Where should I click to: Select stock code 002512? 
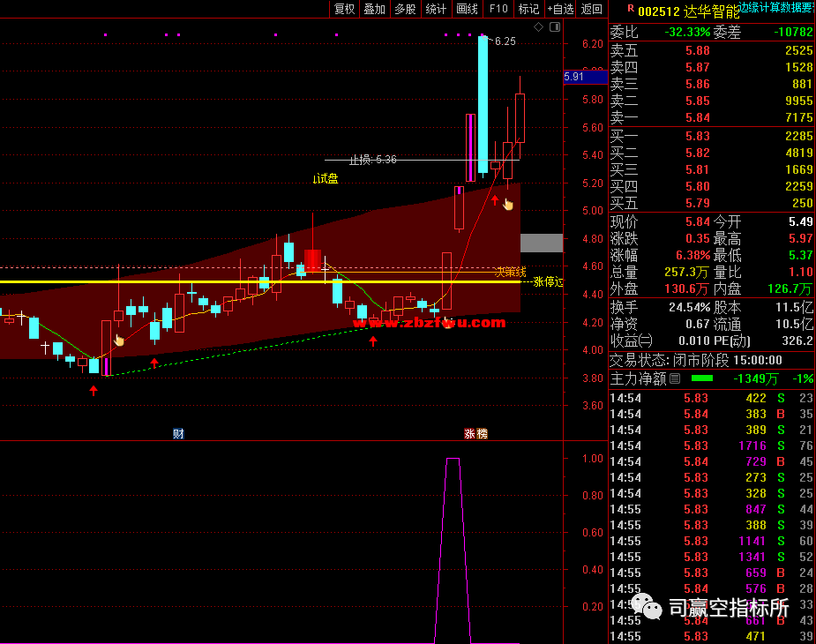click(x=659, y=11)
